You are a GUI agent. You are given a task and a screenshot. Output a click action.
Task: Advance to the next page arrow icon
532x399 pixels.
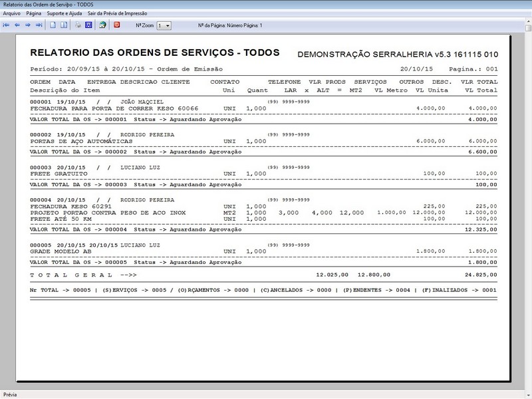[x=27, y=27]
